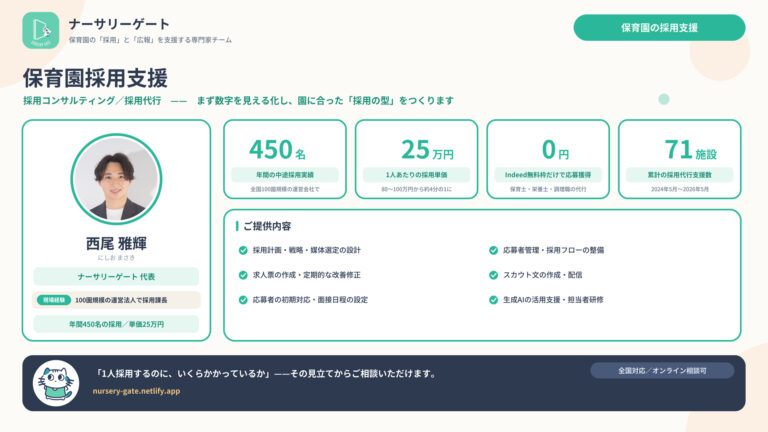Click the 1人あたりの採用単価 label
This screenshot has height=432, width=768.
click(x=416, y=175)
